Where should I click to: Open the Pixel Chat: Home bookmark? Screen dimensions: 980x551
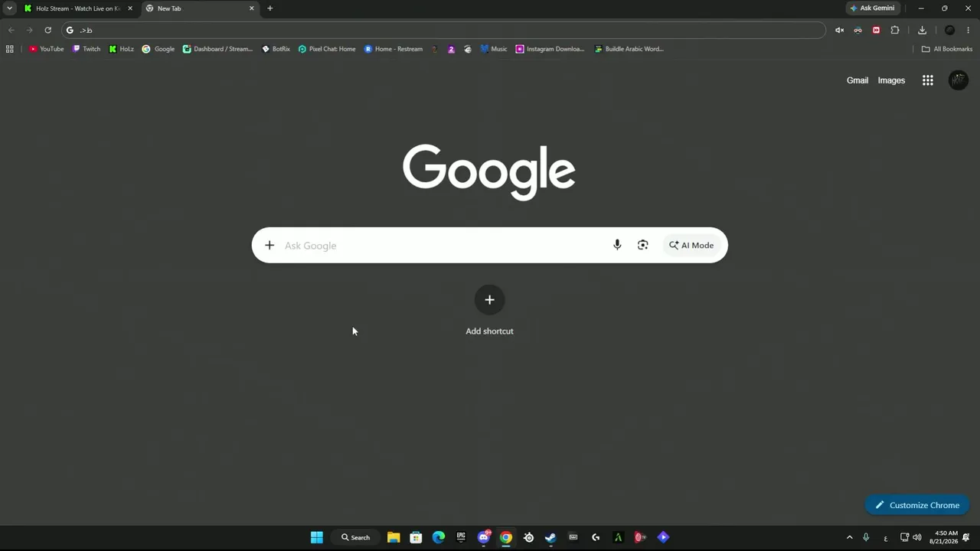tap(327, 49)
